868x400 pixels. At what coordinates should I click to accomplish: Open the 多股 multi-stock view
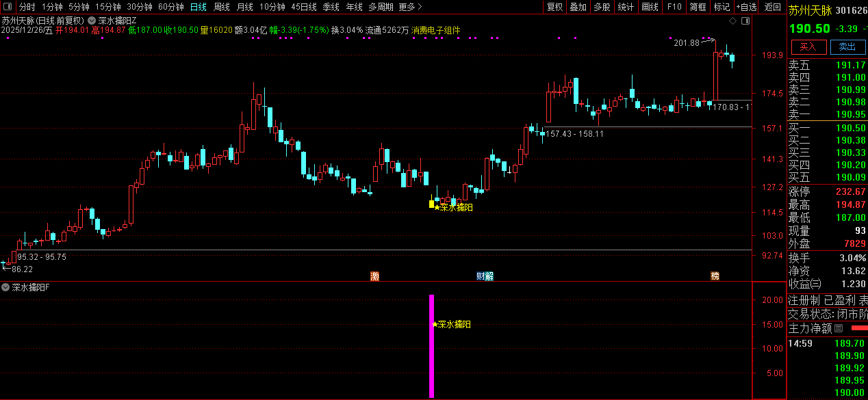click(x=602, y=7)
